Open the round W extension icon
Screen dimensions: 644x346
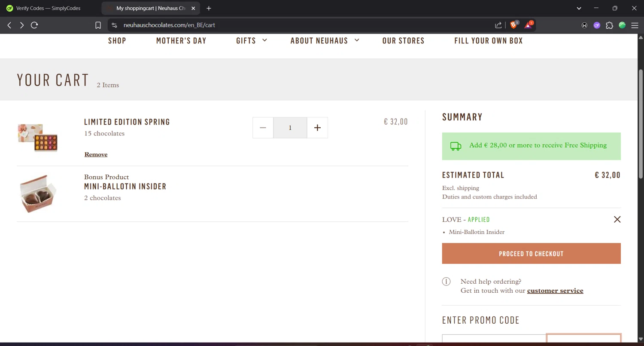(584, 25)
